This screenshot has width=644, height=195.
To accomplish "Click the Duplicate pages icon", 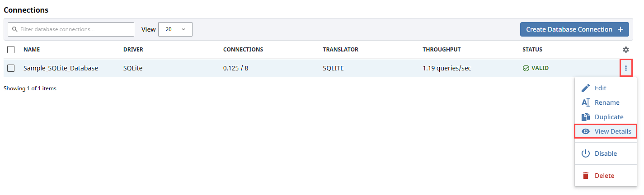I will click(586, 117).
